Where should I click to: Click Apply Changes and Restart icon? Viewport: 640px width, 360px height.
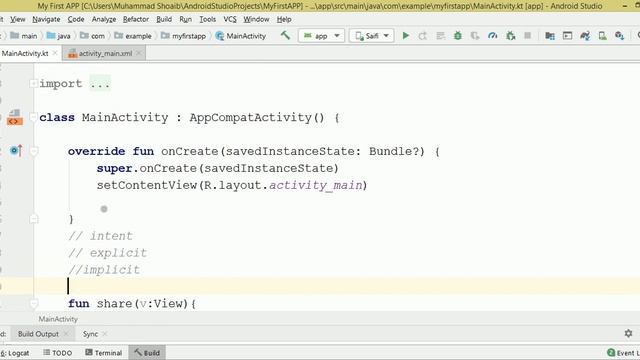pyautogui.click(x=422, y=36)
